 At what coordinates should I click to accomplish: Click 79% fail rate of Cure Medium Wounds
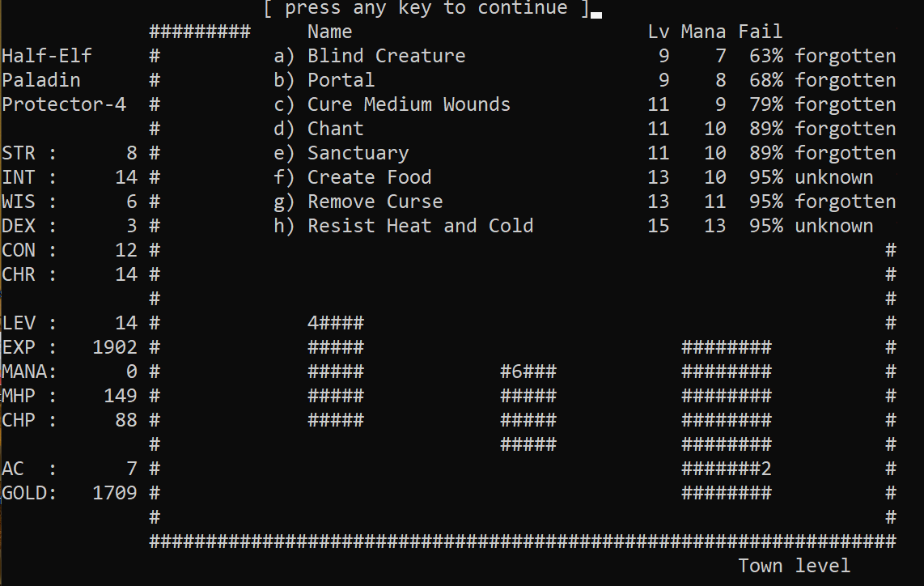(766, 104)
